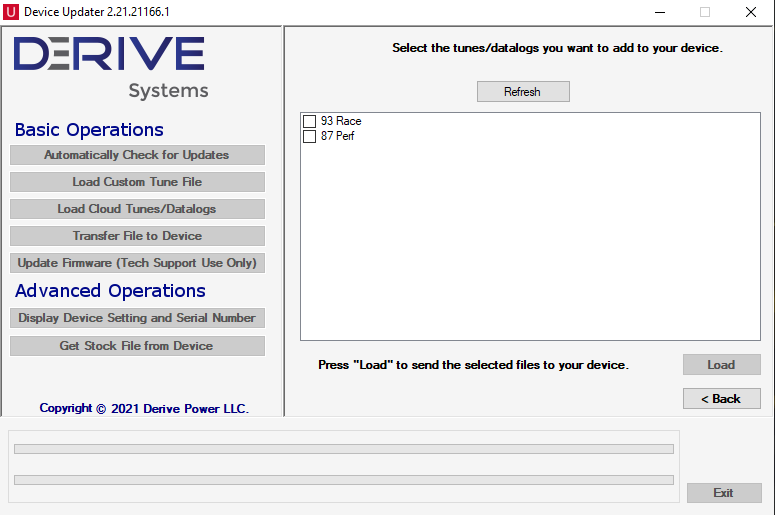The image size is (775, 515).
Task: Click the lower progress bar
Action: (344, 480)
